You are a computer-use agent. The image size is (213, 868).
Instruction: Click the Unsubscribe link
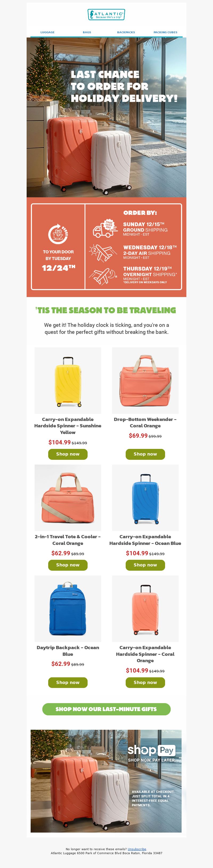tap(137, 849)
